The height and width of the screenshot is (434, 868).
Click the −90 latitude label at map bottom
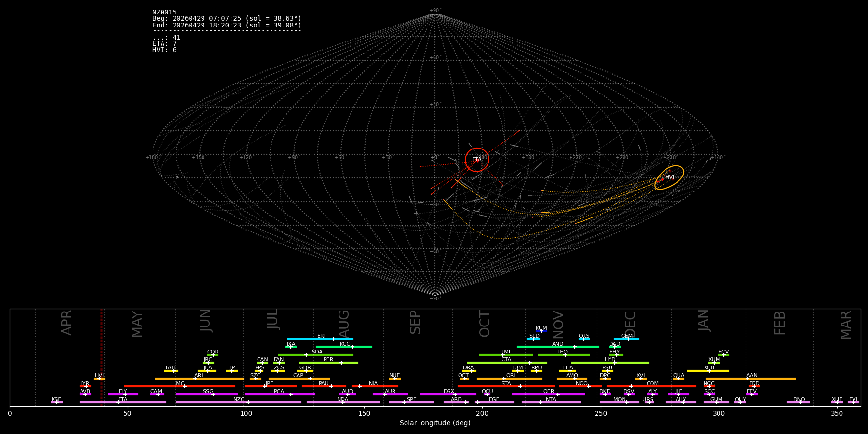(x=434, y=298)
